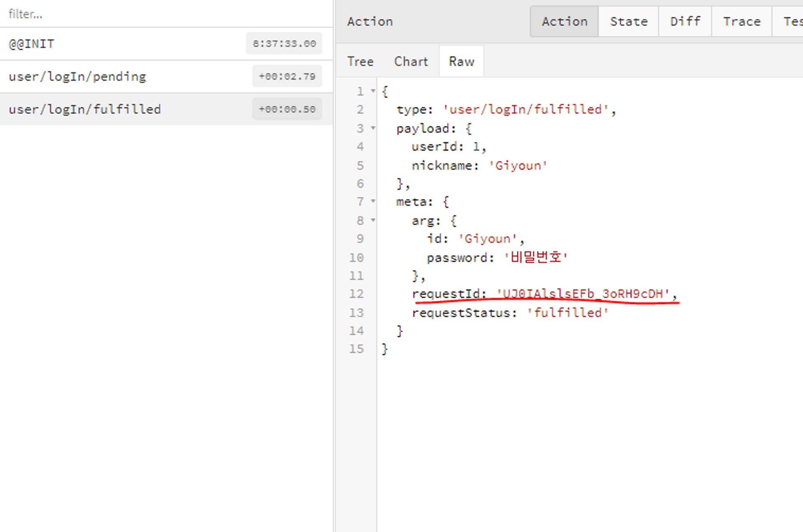The image size is (803, 532).
Task: Switch to the State tab
Action: [629, 21]
